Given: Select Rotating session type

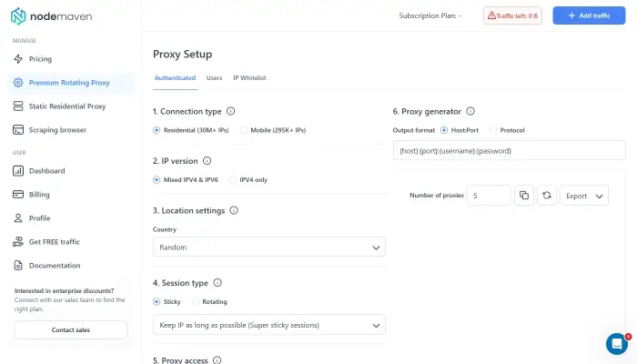Looking at the screenshot, I should (195, 301).
